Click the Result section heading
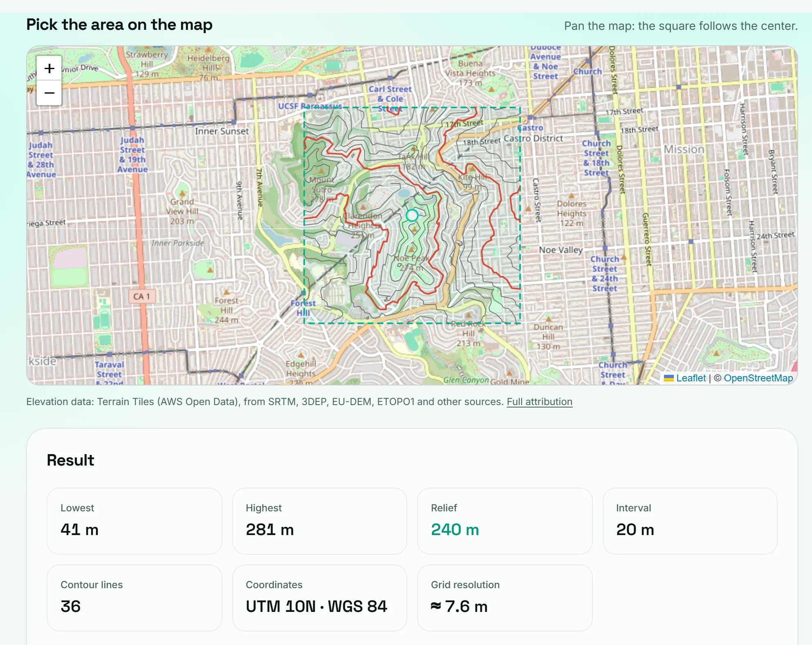812x645 pixels. tap(70, 460)
